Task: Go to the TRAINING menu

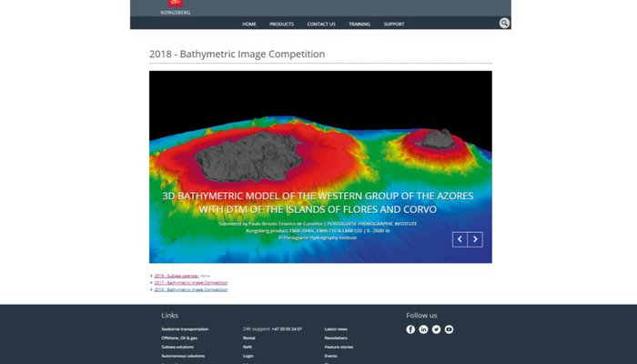Action: (359, 24)
